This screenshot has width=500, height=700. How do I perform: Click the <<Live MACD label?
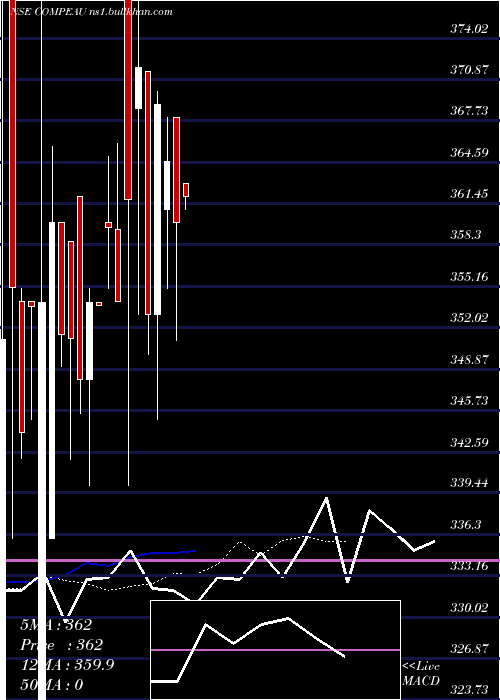click(x=421, y=673)
